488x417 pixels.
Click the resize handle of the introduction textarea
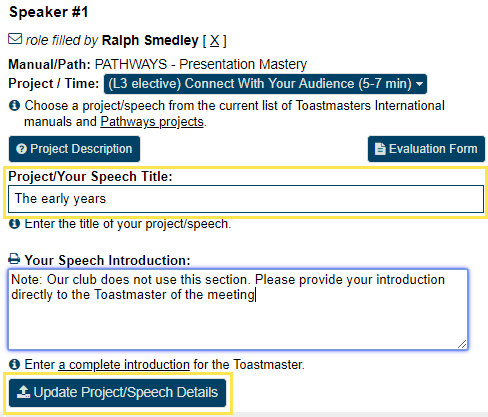point(462,344)
